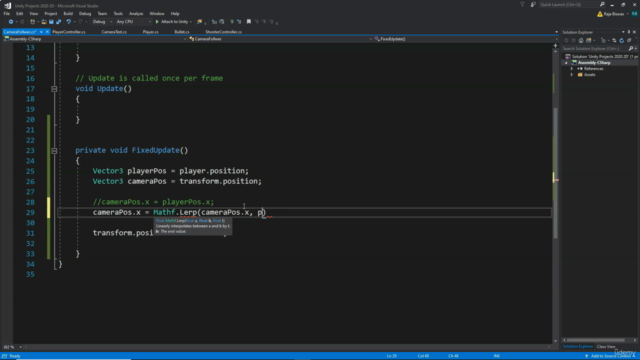This screenshot has width=640, height=360.
Task: Click Solution Explorer horizontal scrollbar
Action: pyautogui.click(x=596, y=340)
